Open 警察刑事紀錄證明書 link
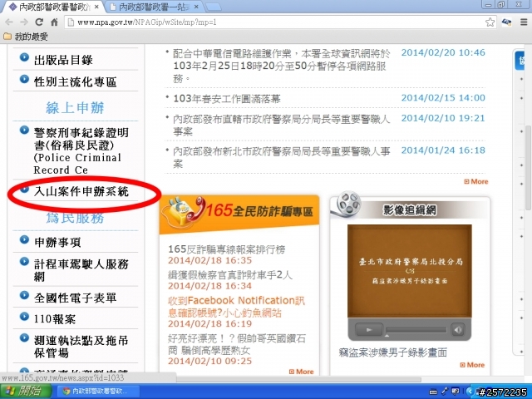 tap(81, 151)
